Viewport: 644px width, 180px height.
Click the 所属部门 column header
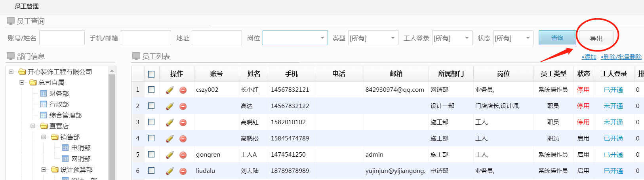coord(451,74)
